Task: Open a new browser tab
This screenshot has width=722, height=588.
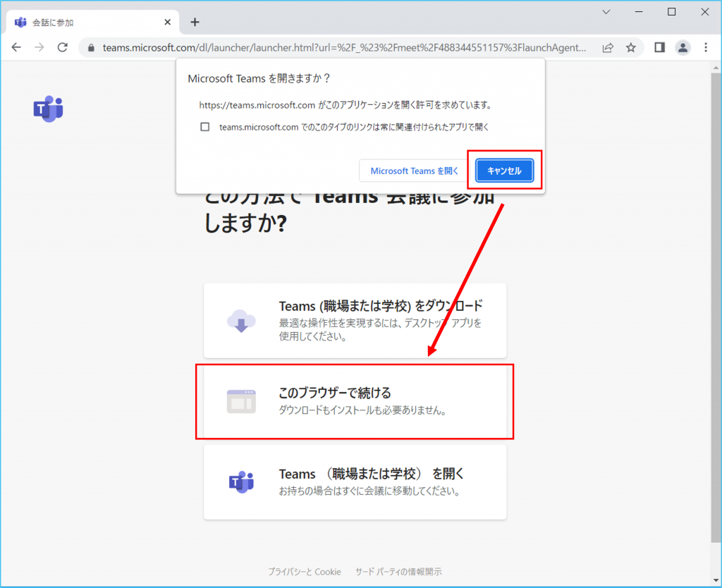Action: point(195,22)
